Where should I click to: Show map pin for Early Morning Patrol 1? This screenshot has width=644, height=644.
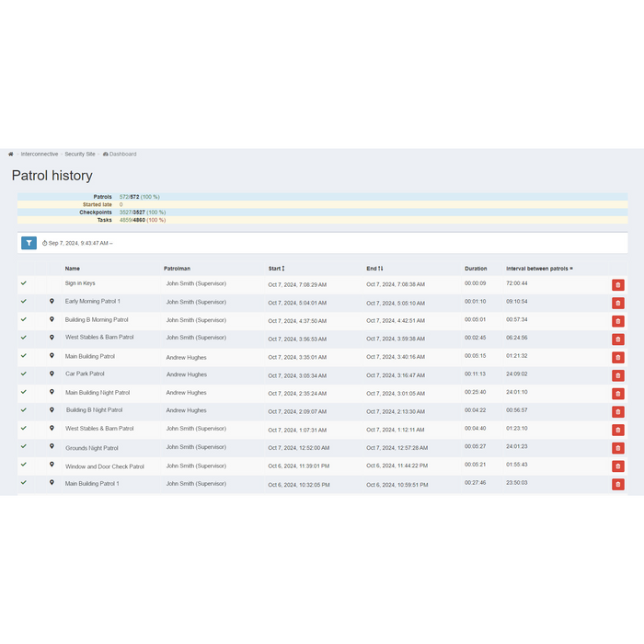(52, 301)
